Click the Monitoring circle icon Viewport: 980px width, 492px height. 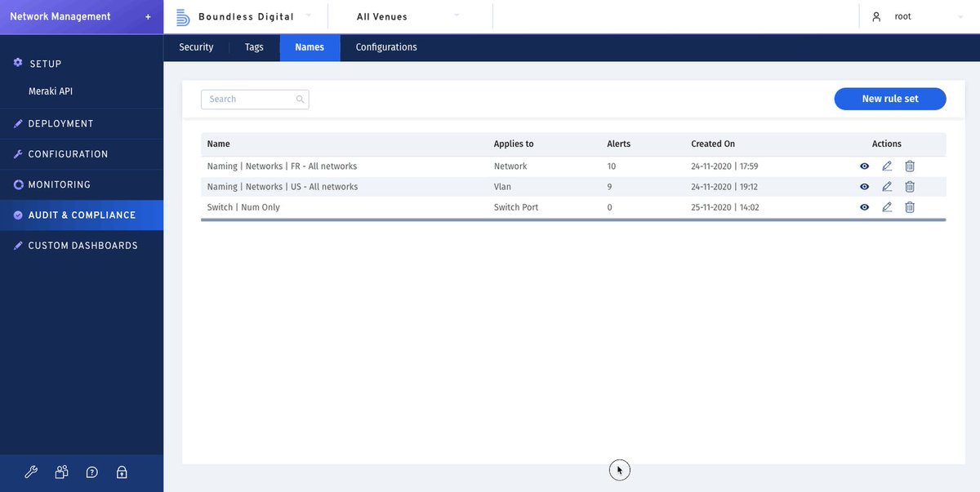[18, 184]
